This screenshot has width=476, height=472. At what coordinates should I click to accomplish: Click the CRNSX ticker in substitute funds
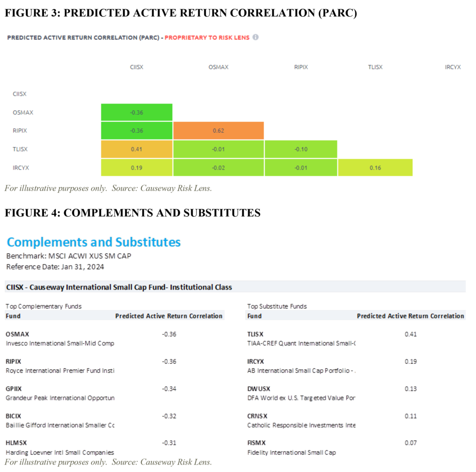pyautogui.click(x=257, y=416)
